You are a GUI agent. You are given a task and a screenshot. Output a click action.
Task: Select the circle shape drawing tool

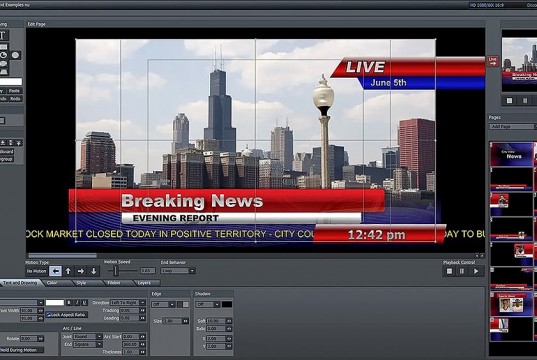coord(15,55)
